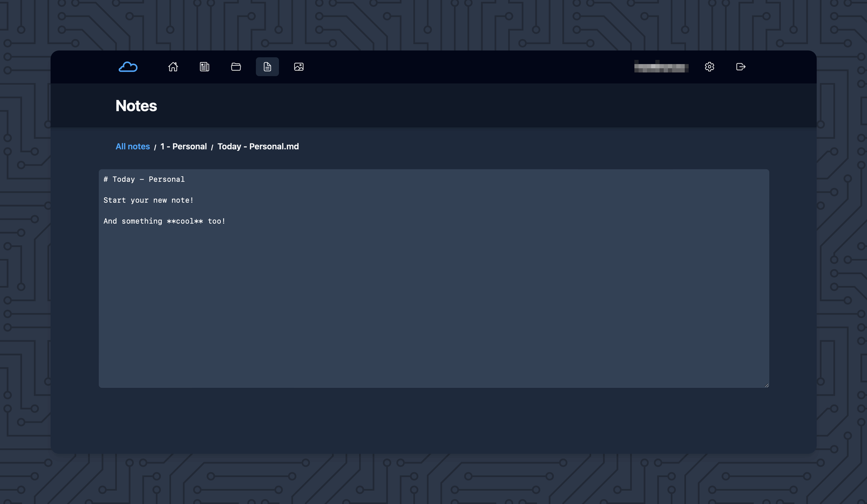Log out using the exit icon
This screenshot has width=867, height=504.
click(x=741, y=67)
